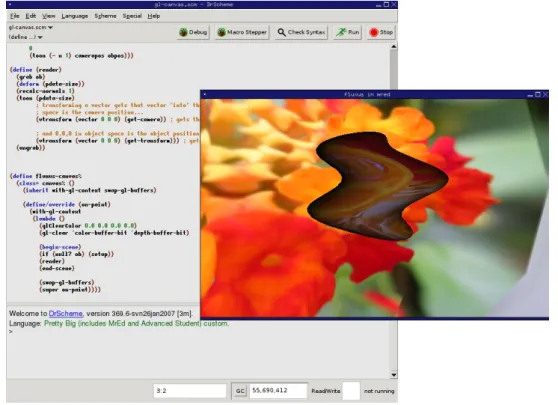Expand the (define ...) definitions dropdown
Image resolution: width=558 pixels, height=405 pixels.
point(25,37)
